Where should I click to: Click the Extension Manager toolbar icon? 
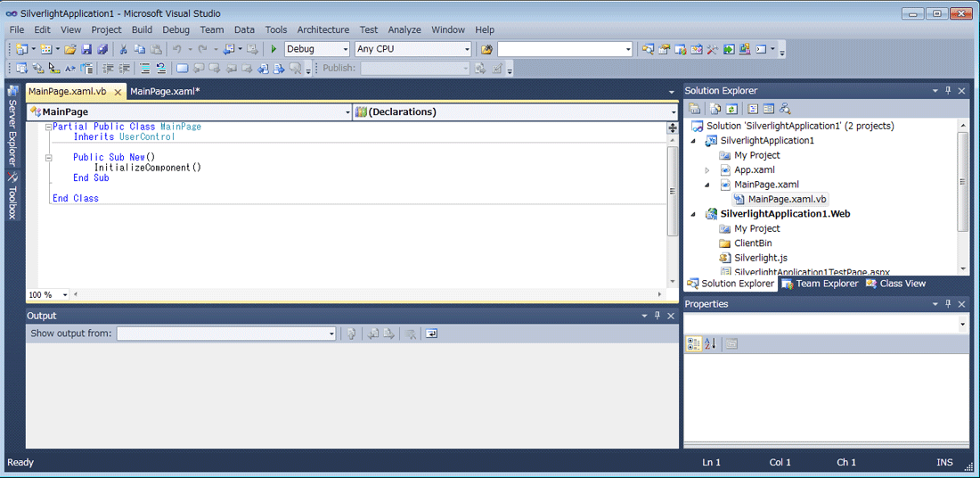pos(745,49)
